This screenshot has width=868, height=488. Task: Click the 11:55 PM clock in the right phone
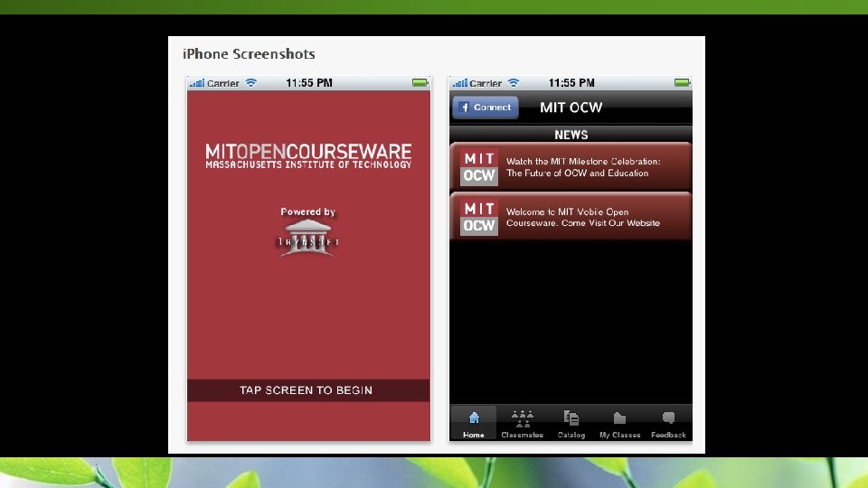(571, 83)
